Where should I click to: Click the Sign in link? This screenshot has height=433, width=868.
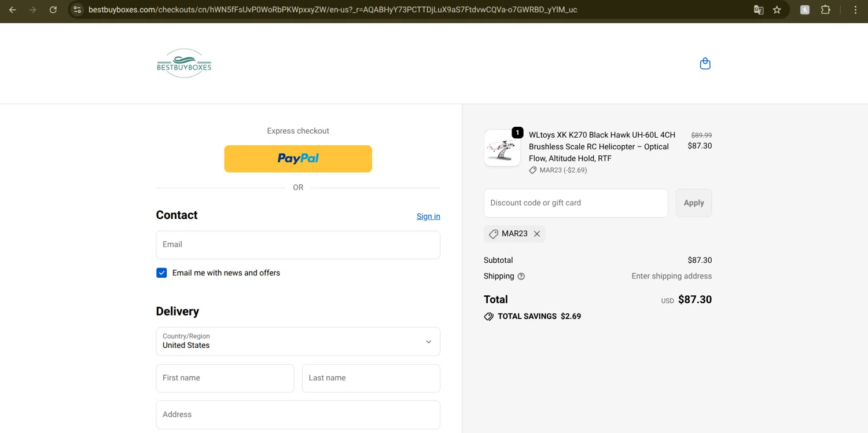coord(428,216)
